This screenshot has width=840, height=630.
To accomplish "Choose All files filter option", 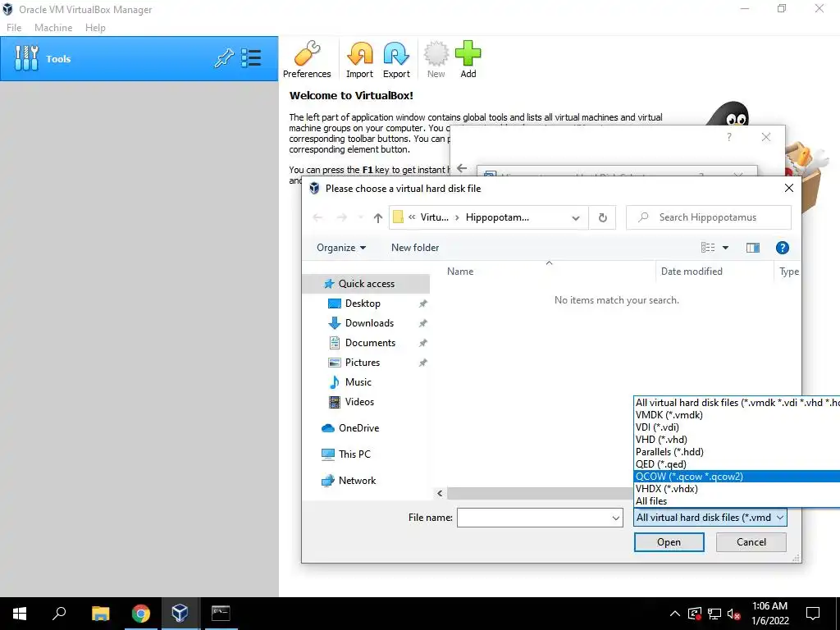I will coord(737,501).
